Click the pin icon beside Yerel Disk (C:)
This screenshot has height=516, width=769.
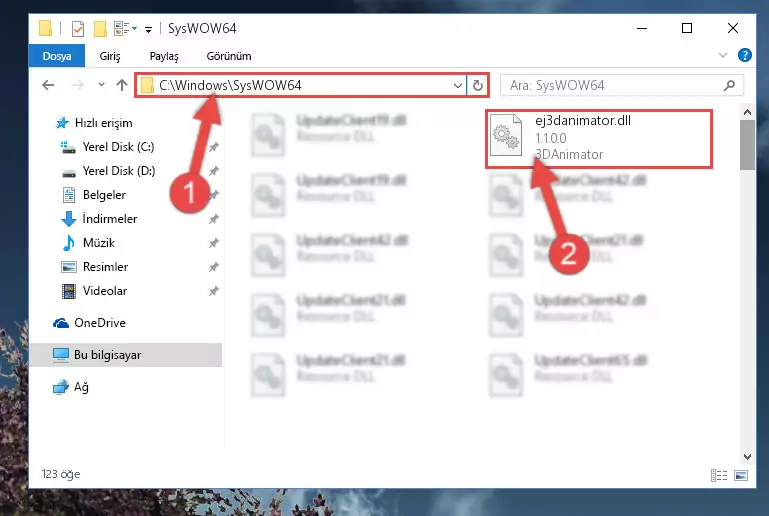point(214,147)
